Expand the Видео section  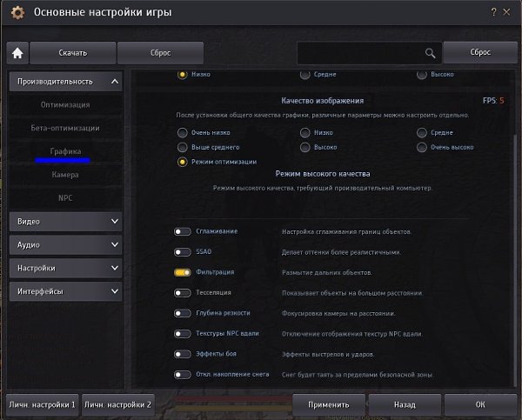point(65,222)
